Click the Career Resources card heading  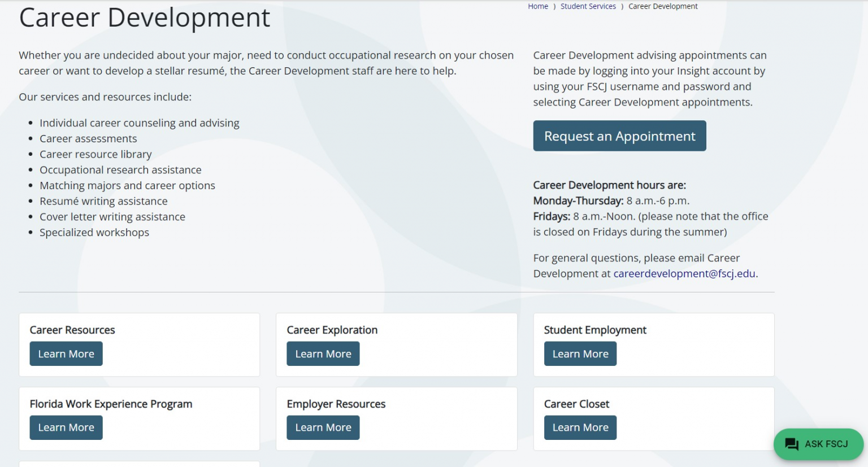(x=72, y=330)
